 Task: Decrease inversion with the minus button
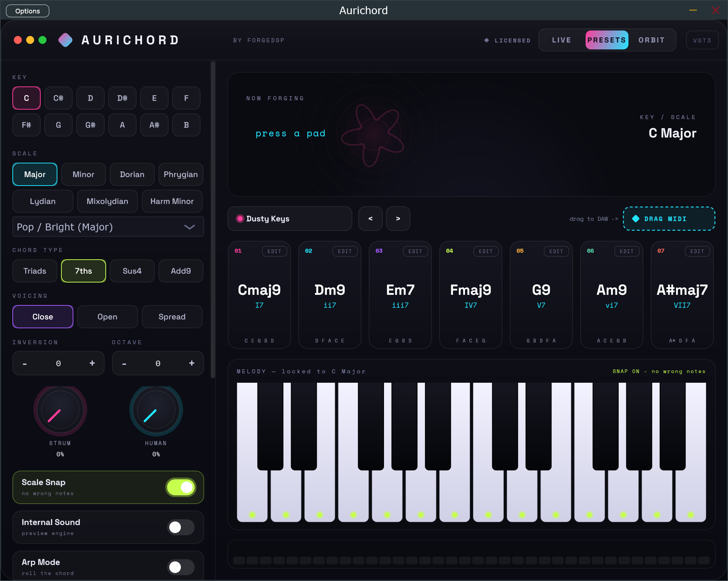click(25, 363)
